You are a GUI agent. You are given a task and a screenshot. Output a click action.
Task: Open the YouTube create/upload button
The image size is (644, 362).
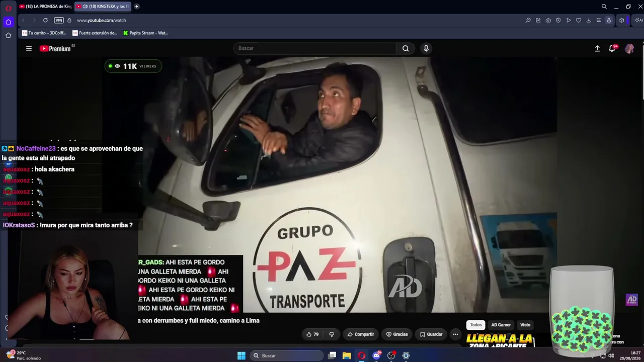coord(597,48)
